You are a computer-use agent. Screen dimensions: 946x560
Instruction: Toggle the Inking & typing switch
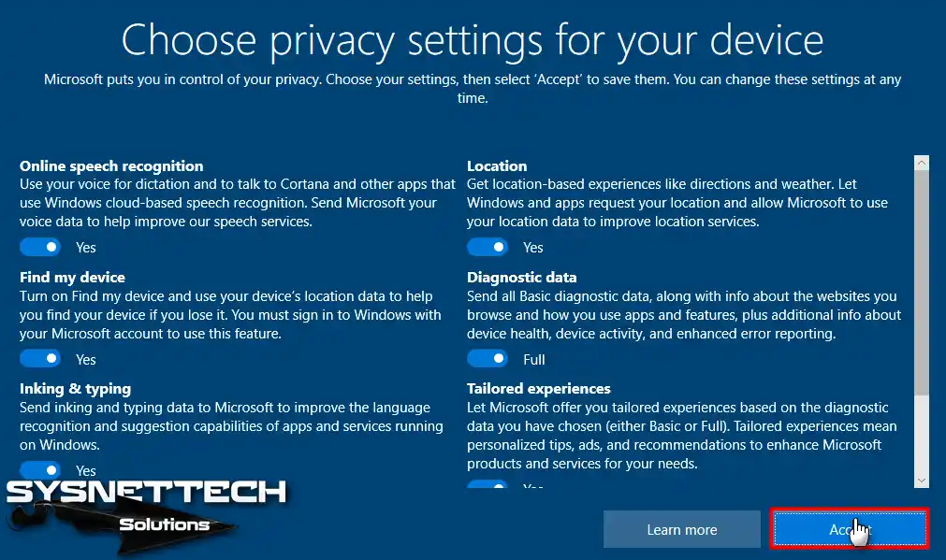click(40, 469)
